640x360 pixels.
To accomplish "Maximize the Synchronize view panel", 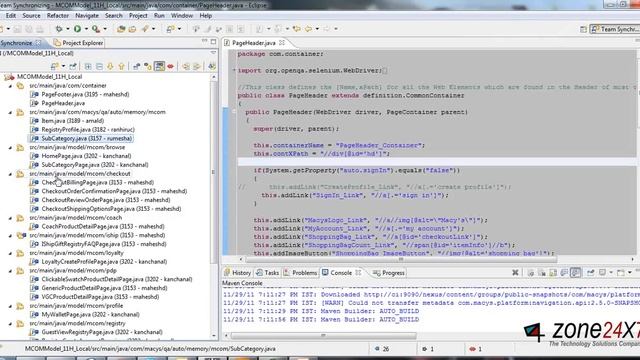I will coord(213,42).
